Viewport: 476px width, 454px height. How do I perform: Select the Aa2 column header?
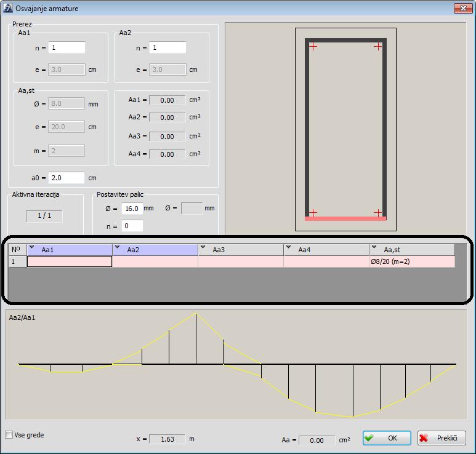pos(155,250)
